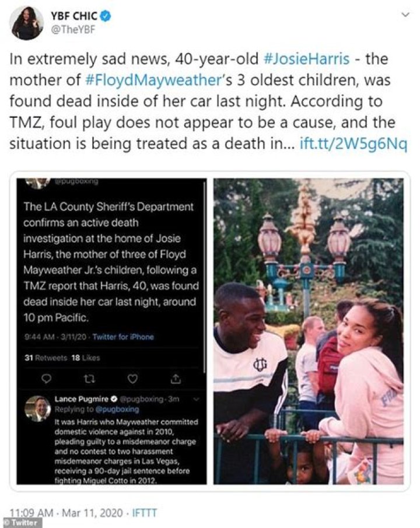Toggle the like heart on the embedded tweet
This screenshot has height=528, width=420.
[132, 378]
